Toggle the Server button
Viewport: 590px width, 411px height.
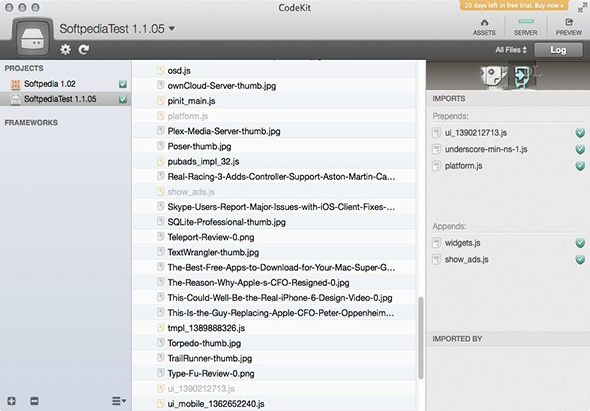tap(526, 27)
